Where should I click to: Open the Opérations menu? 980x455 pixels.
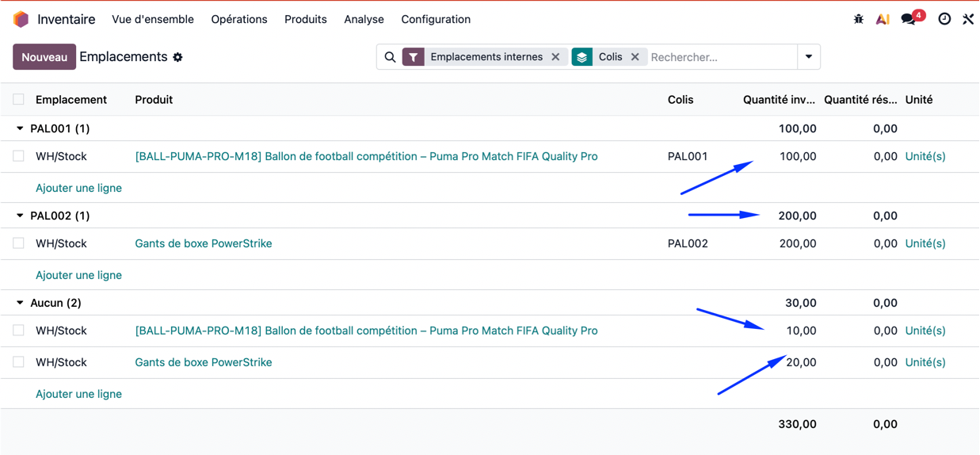tap(238, 19)
